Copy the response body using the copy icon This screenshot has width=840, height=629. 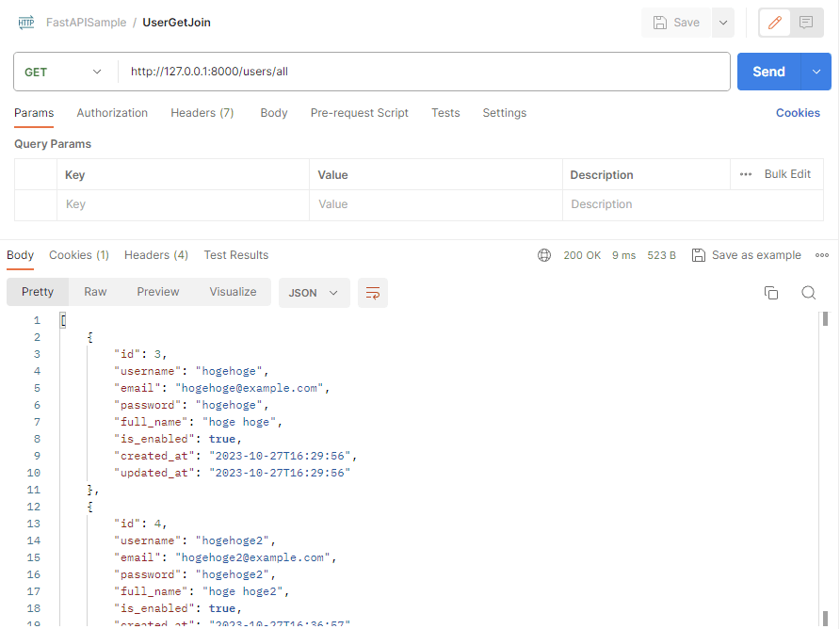point(771,293)
